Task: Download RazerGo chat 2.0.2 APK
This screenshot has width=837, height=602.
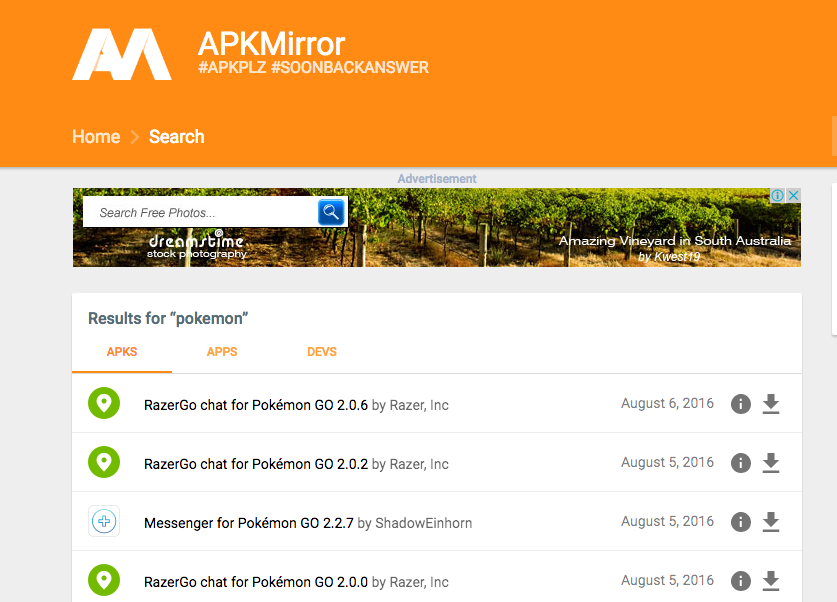Action: (770, 463)
